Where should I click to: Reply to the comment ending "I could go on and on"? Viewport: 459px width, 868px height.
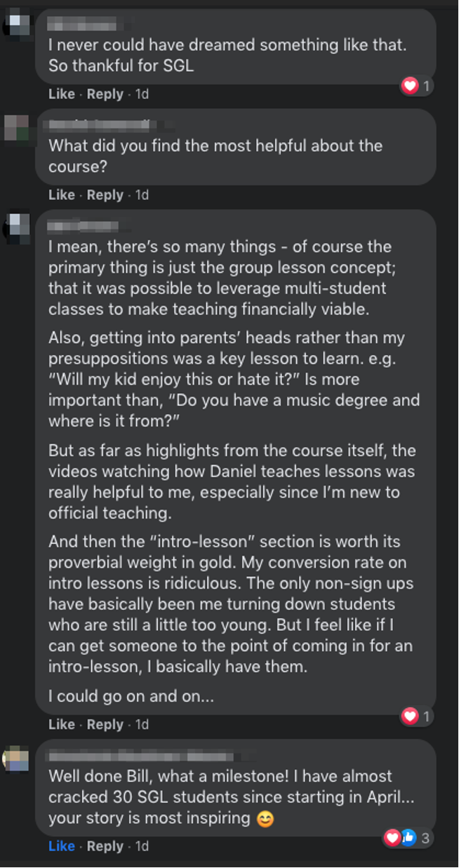point(105,724)
